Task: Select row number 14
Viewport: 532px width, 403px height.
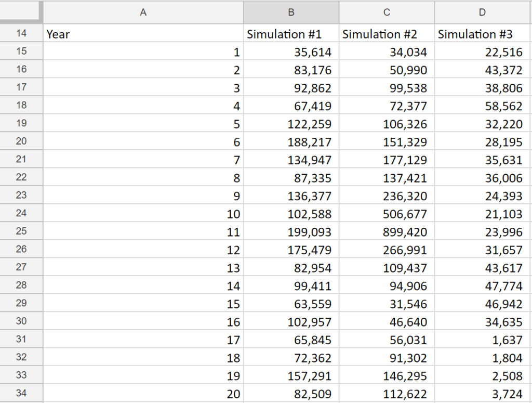Action: (21, 33)
